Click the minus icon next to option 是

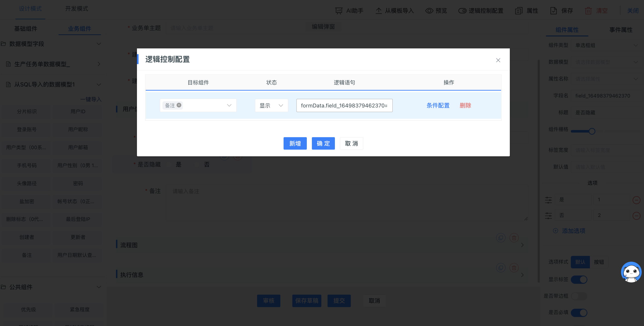click(x=636, y=200)
